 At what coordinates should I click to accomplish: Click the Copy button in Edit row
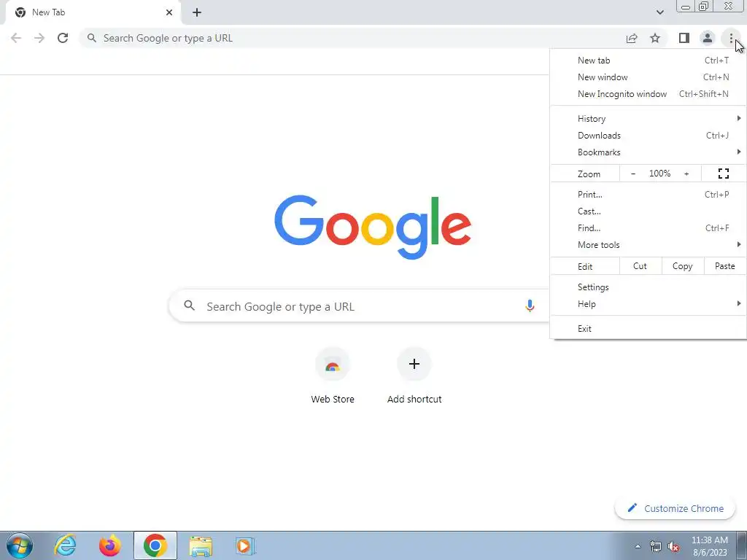683,266
